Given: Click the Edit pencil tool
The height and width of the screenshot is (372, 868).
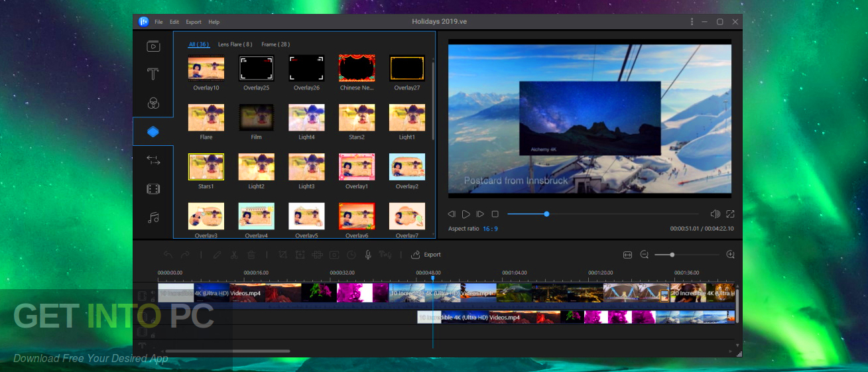Looking at the screenshot, I should [x=217, y=255].
